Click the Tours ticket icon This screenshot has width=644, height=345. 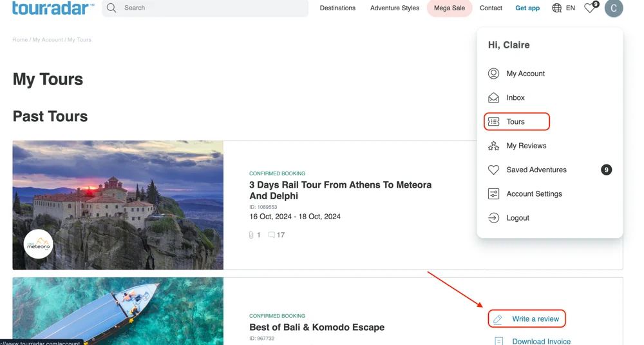493,122
